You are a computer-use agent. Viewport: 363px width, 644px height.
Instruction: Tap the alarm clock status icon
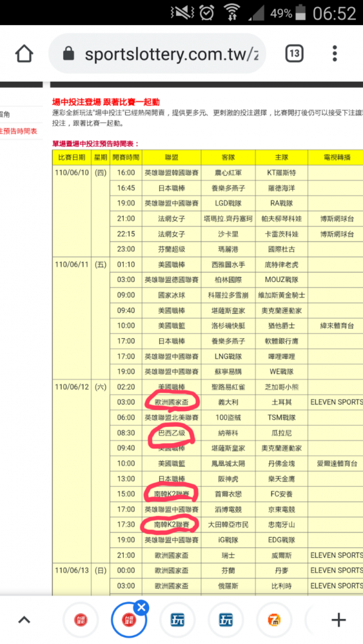coord(207,13)
